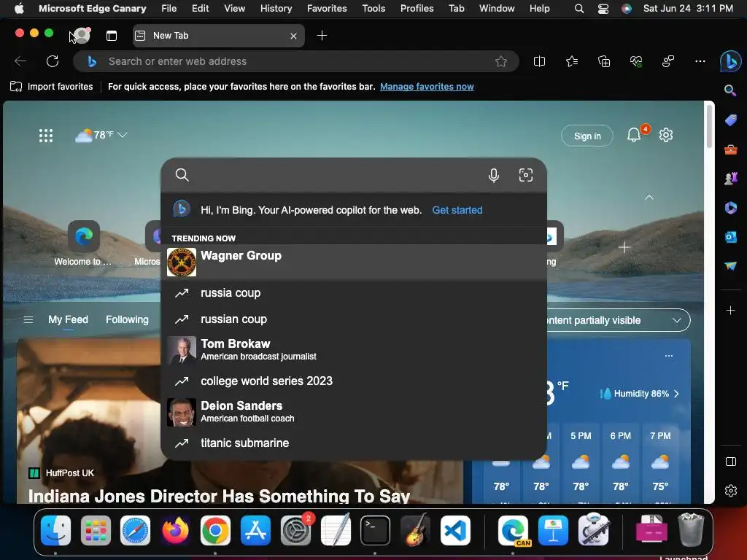Open the Profiles menu
This screenshot has height=560, width=747.
click(x=417, y=9)
